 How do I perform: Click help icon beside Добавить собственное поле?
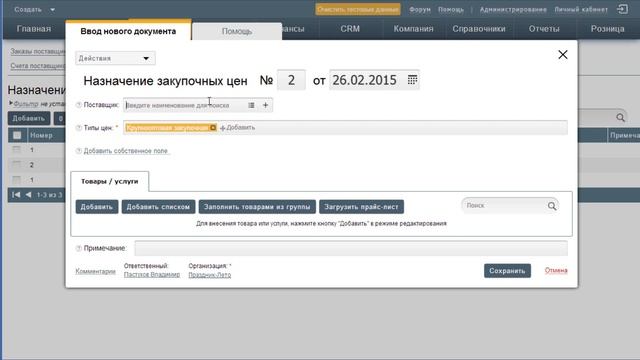point(79,151)
